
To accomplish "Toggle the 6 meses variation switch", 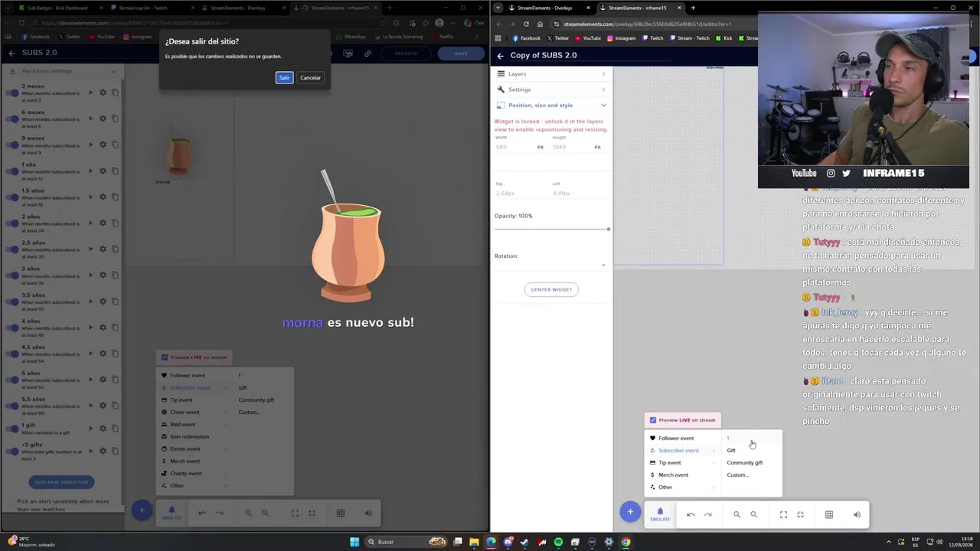I will [13, 119].
